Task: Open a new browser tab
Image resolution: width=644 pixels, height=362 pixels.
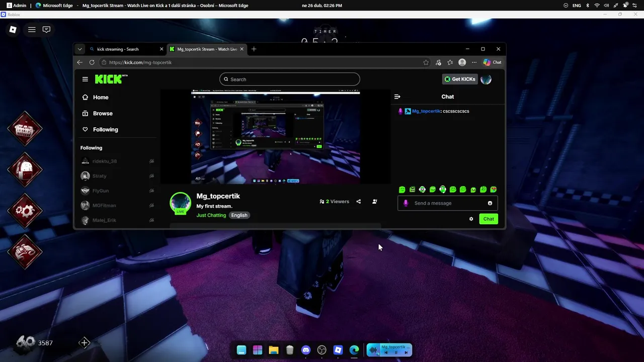Action: (254, 49)
